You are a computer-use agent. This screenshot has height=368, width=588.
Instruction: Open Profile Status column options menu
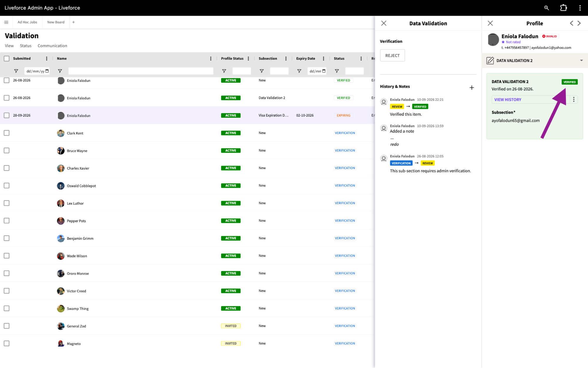(x=248, y=59)
